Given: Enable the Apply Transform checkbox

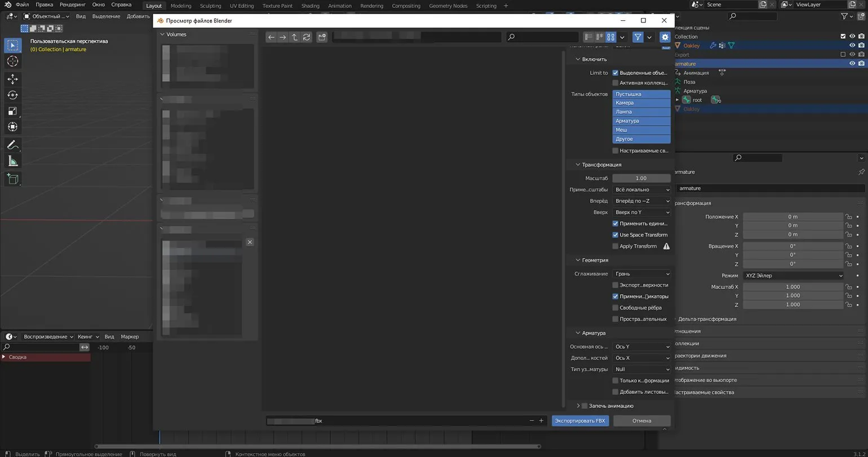Looking at the screenshot, I should [x=615, y=246].
